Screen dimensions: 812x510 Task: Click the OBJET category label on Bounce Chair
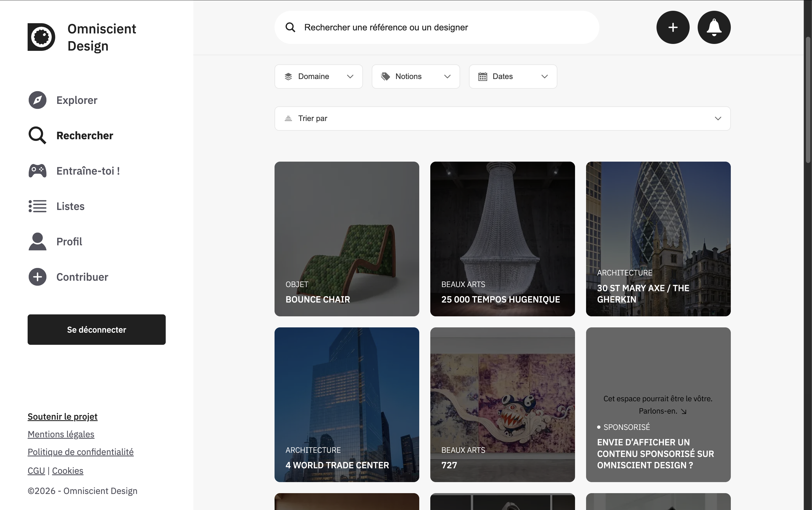click(x=297, y=284)
